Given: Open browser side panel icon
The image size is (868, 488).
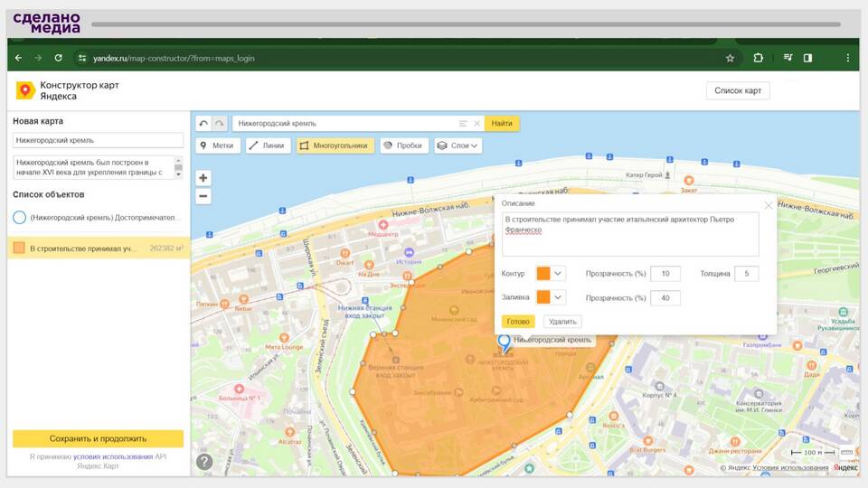Looking at the screenshot, I should coord(807,58).
